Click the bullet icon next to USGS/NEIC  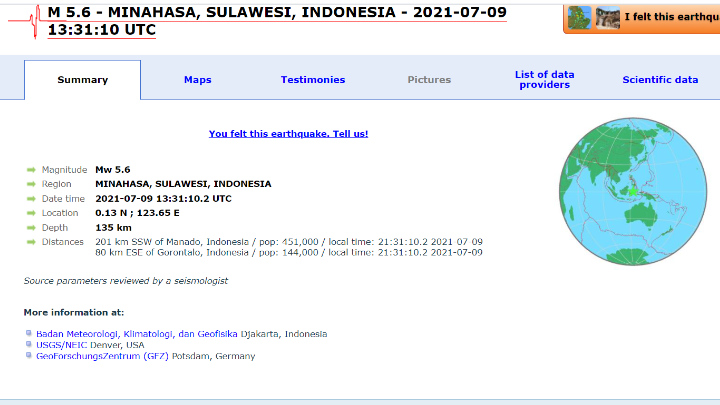click(x=29, y=345)
